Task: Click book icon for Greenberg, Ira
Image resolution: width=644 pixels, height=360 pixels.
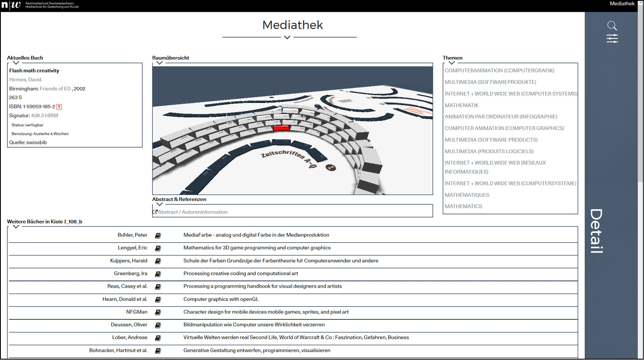Action: (158, 274)
